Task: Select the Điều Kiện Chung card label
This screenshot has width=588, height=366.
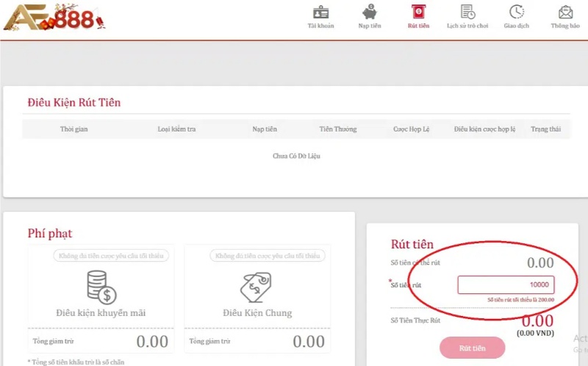Action: pyautogui.click(x=257, y=313)
